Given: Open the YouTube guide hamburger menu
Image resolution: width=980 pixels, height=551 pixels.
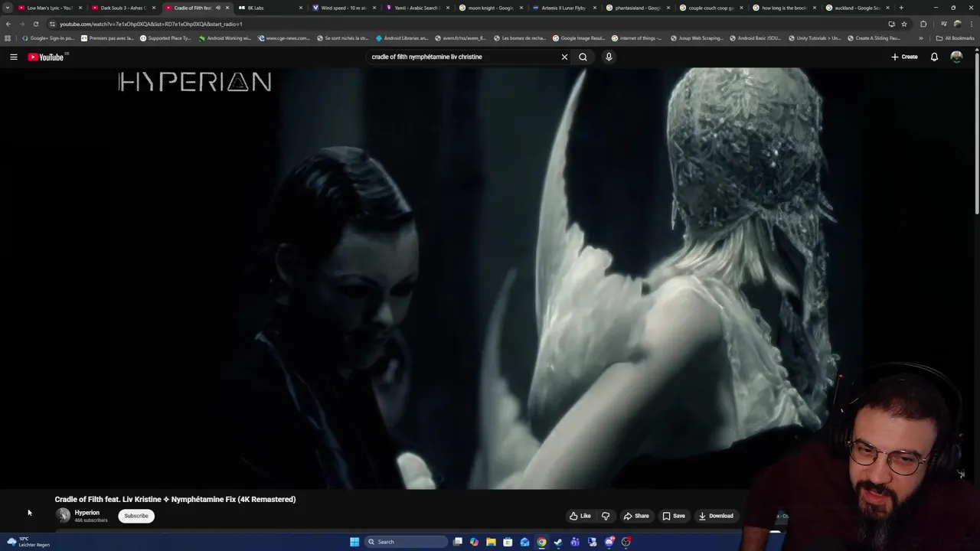Looking at the screenshot, I should coord(14,57).
